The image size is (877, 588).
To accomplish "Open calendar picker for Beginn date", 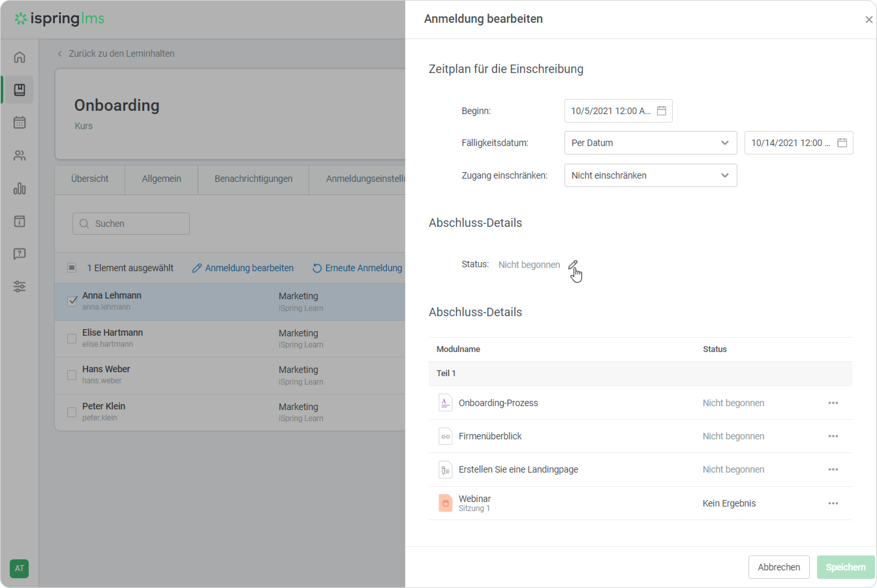I will (661, 111).
